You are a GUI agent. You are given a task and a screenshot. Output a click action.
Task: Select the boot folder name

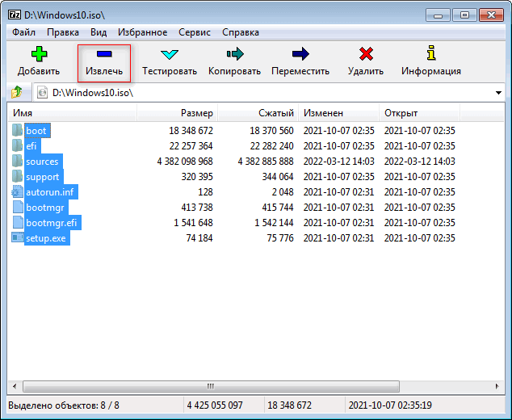[36, 131]
